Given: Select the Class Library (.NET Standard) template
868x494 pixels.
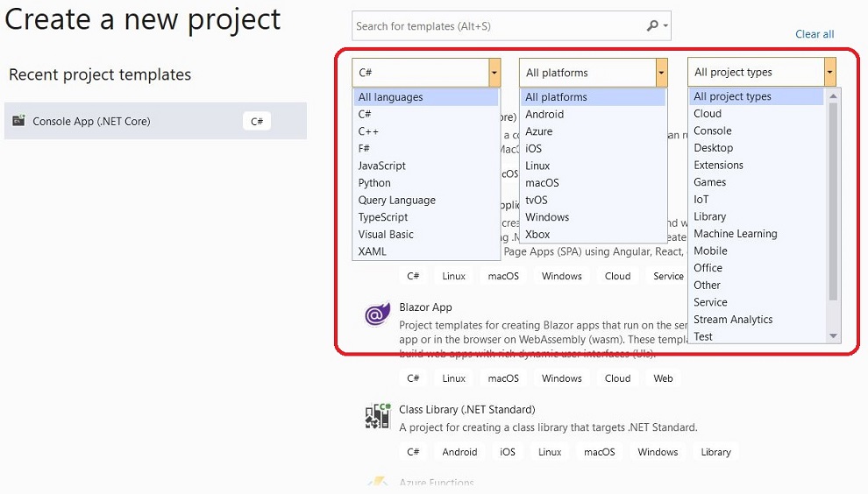Looking at the screenshot, I should pos(466,409).
